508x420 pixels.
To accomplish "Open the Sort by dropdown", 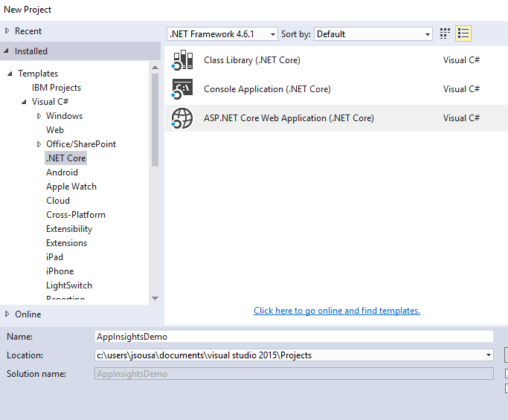I will [428, 34].
